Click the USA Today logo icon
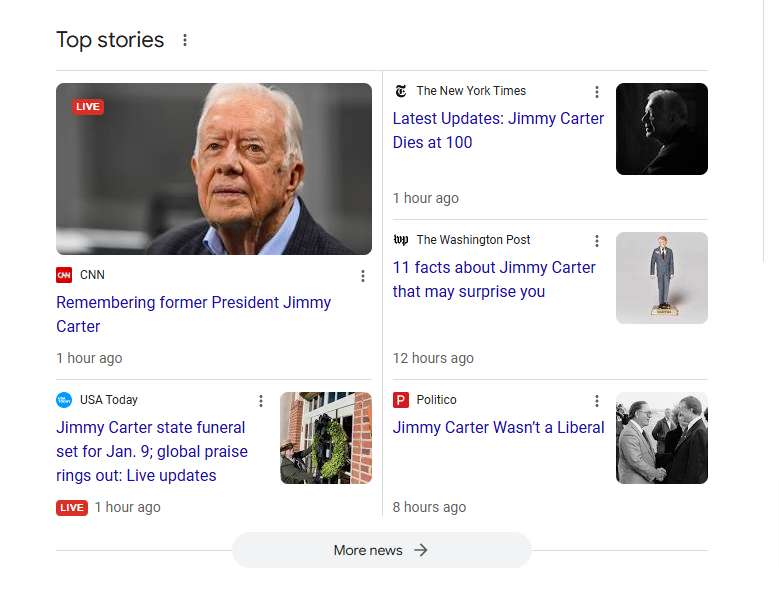Screen dimensions: 779x595 click(64, 400)
